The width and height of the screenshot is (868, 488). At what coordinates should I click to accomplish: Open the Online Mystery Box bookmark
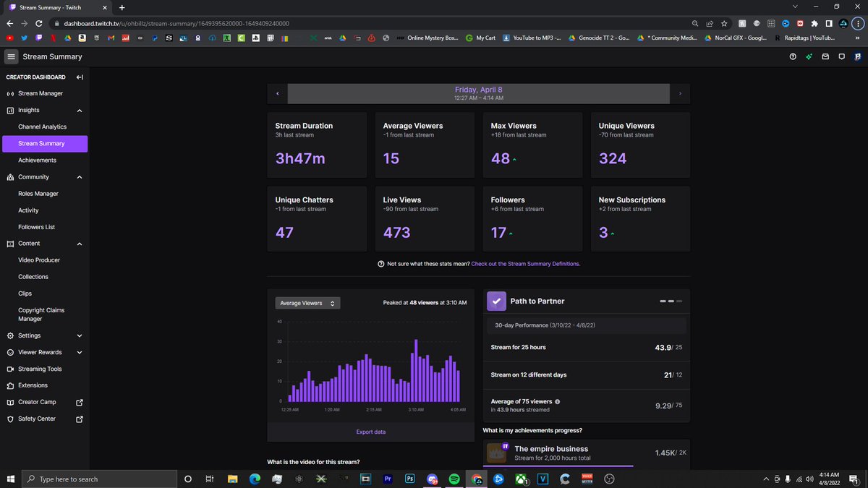click(427, 38)
